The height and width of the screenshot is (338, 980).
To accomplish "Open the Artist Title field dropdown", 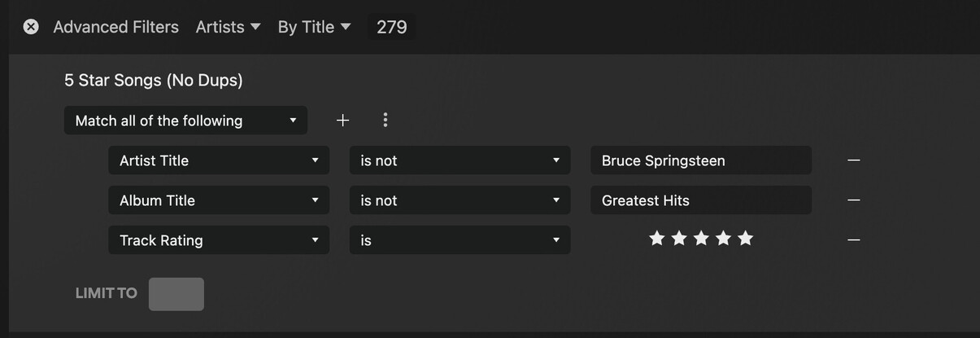I will [218, 160].
